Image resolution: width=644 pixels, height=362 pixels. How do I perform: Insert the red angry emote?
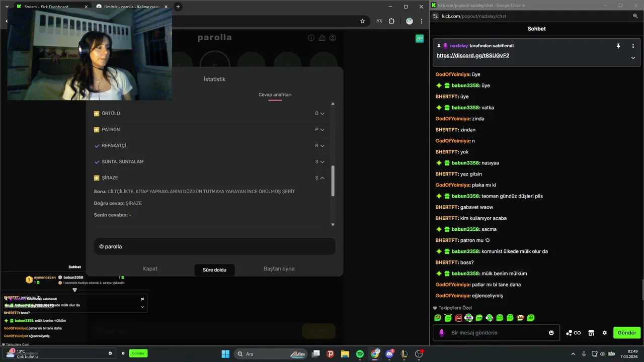[x=458, y=318]
